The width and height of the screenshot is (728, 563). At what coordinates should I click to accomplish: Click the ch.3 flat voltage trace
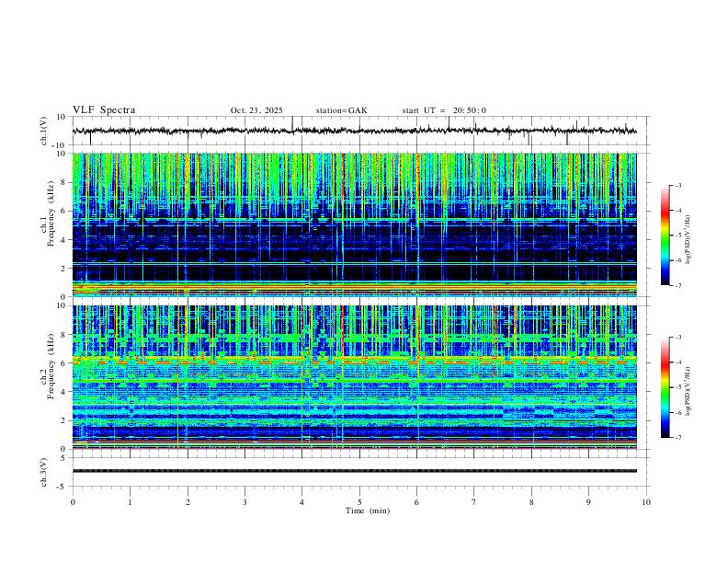pyautogui.click(x=354, y=471)
